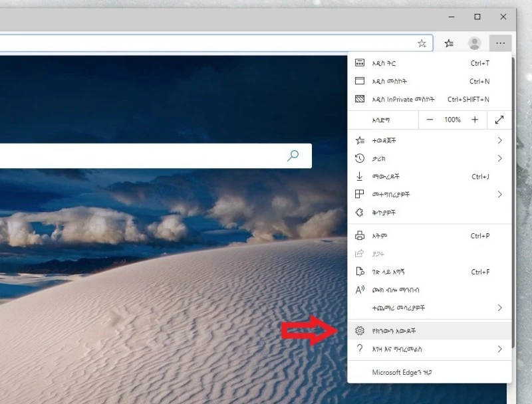The height and width of the screenshot is (404, 532).
Task: Increase zoom with the plus control
Action: pos(474,120)
